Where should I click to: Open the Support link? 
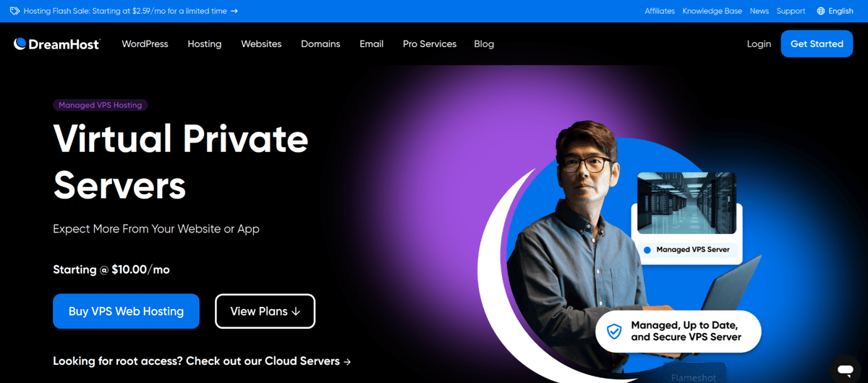[791, 11]
